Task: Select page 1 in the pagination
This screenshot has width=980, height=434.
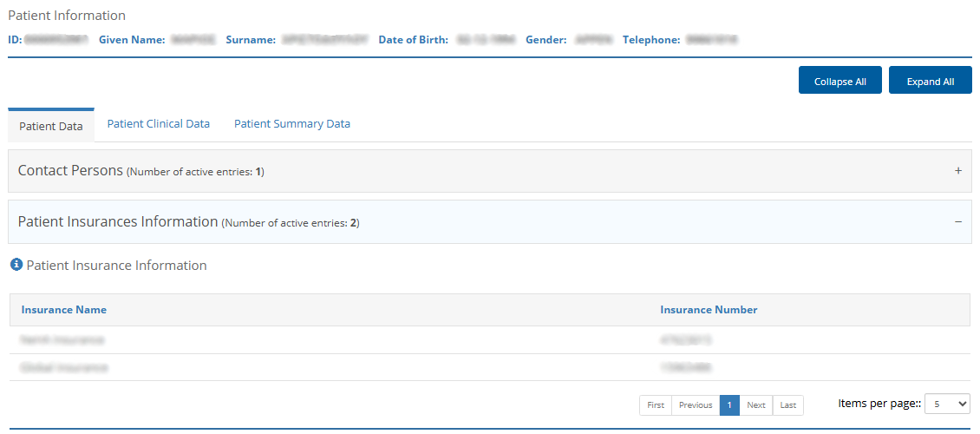Action: [x=729, y=405]
